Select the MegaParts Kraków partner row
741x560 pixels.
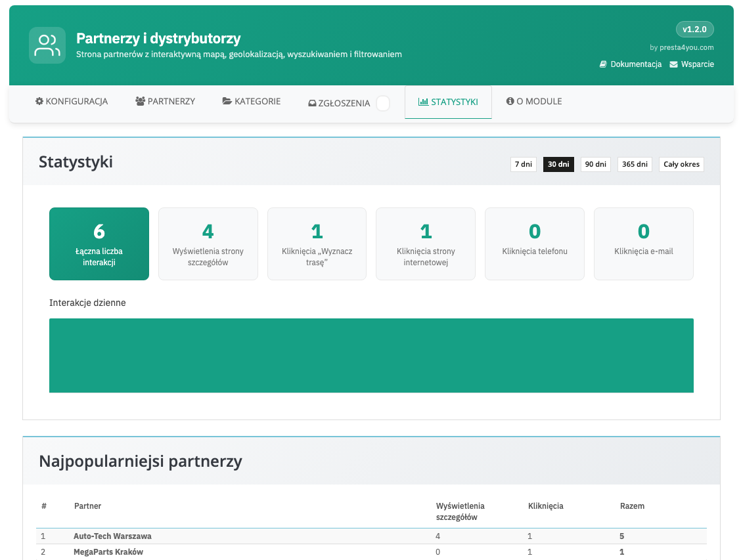tap(371, 552)
